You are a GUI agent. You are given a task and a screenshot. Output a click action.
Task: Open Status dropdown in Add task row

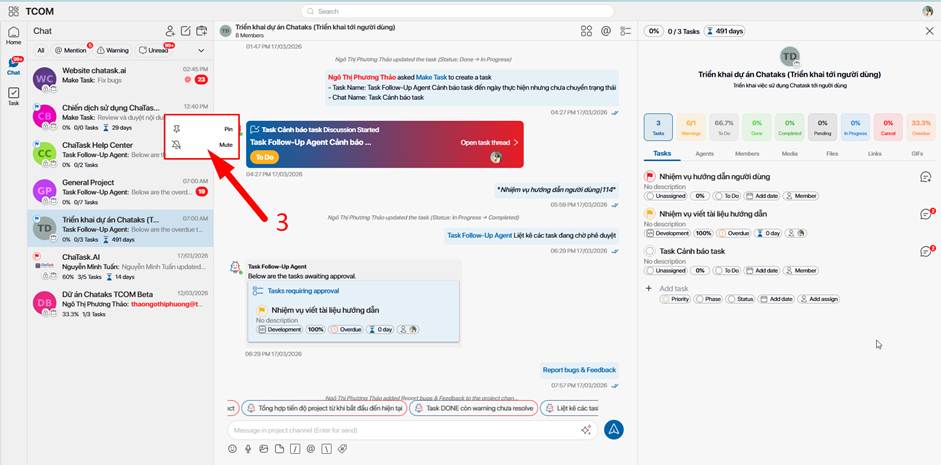741,299
